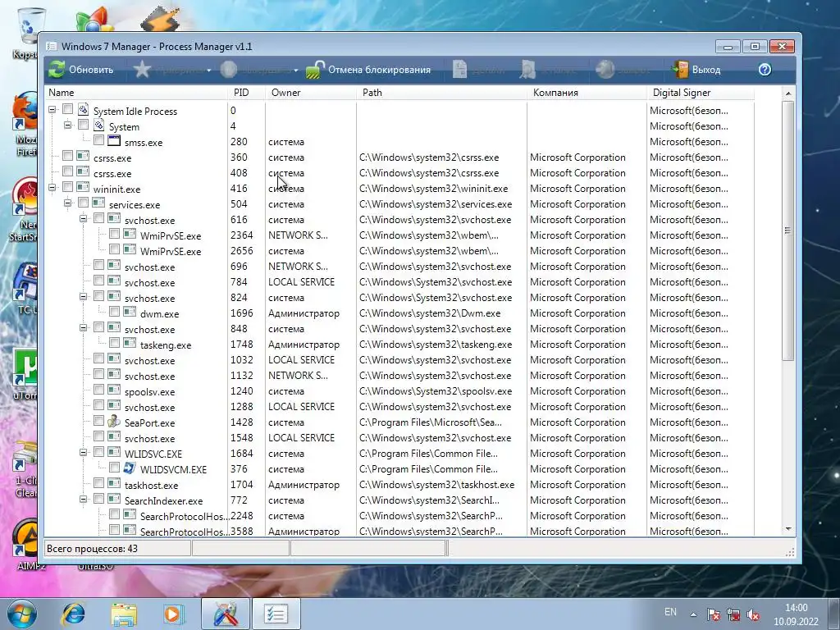
Task: Click the greyed-out stop sign toolbar icon
Action: pyautogui.click(x=229, y=70)
